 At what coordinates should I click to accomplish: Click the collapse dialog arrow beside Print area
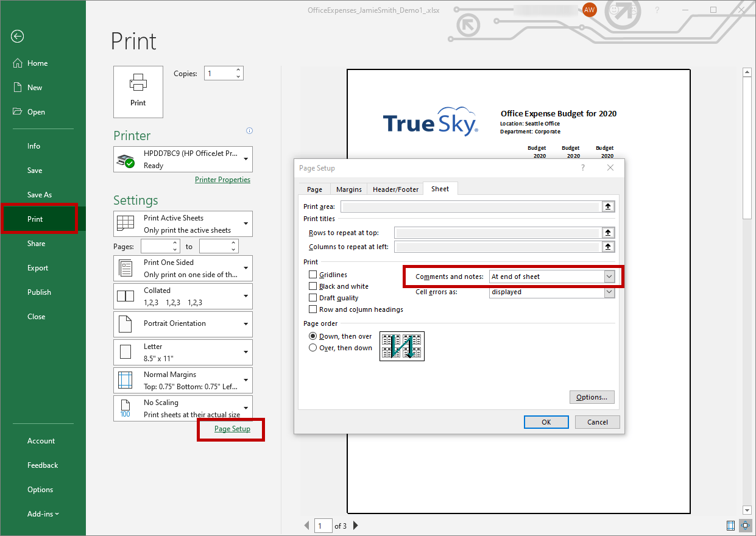point(608,206)
